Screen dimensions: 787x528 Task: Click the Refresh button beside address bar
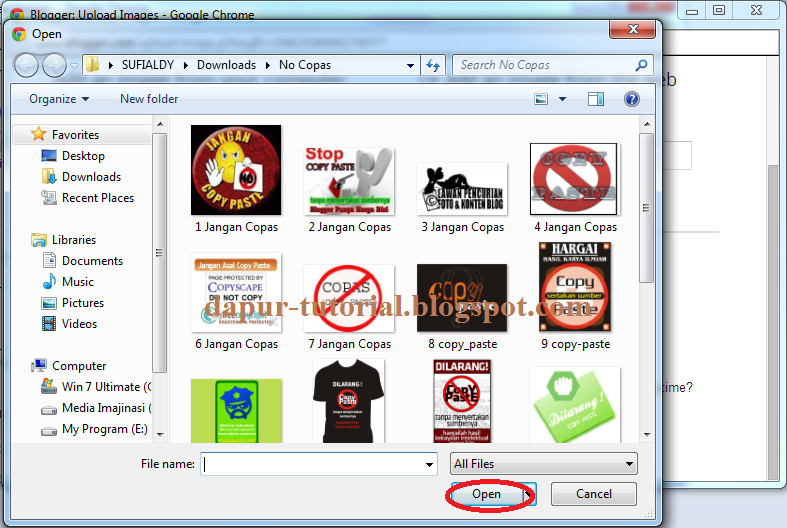point(433,65)
